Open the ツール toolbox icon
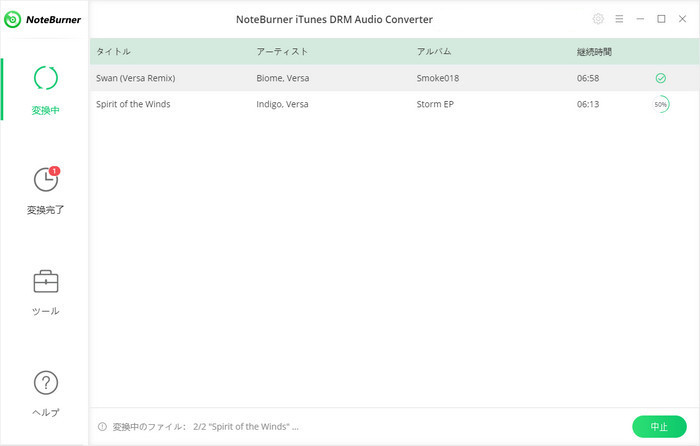 pos(46,281)
